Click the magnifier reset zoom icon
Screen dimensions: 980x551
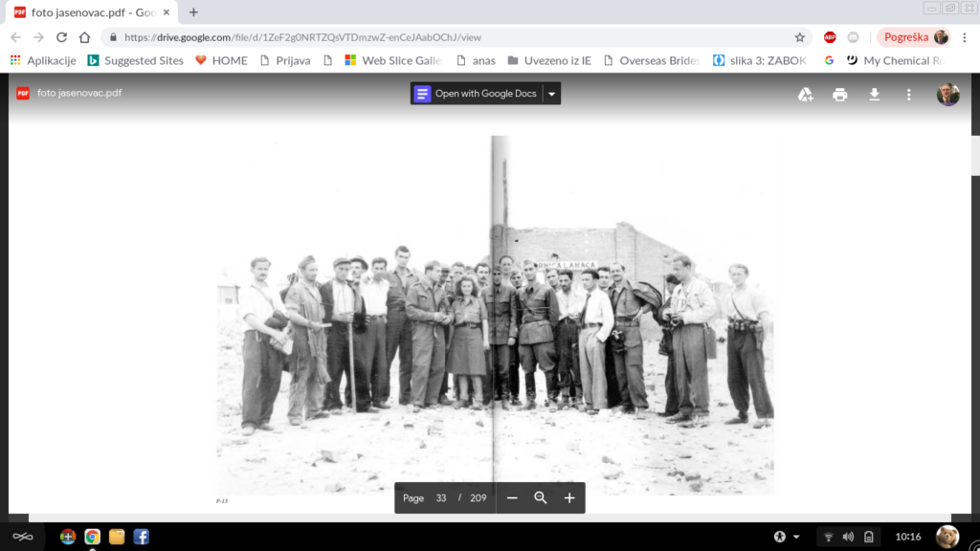pos(541,498)
